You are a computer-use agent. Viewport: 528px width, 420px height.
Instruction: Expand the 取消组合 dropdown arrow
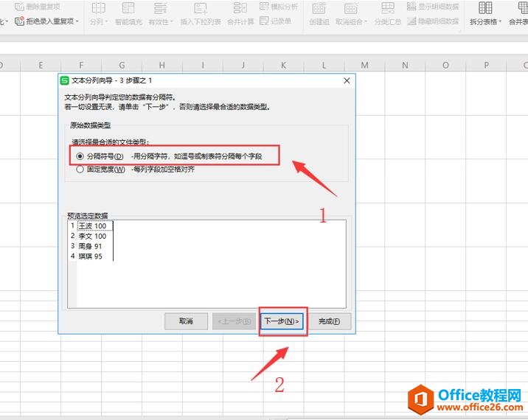click(x=366, y=22)
